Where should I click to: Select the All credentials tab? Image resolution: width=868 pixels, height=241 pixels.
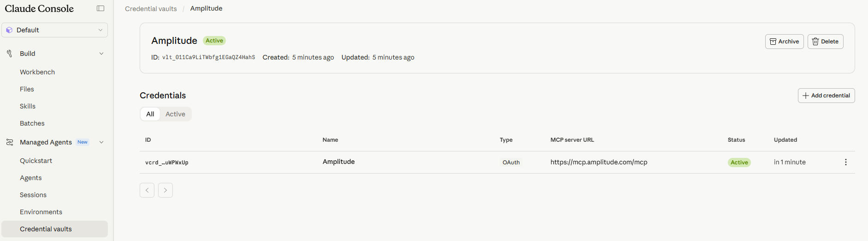[150, 114]
